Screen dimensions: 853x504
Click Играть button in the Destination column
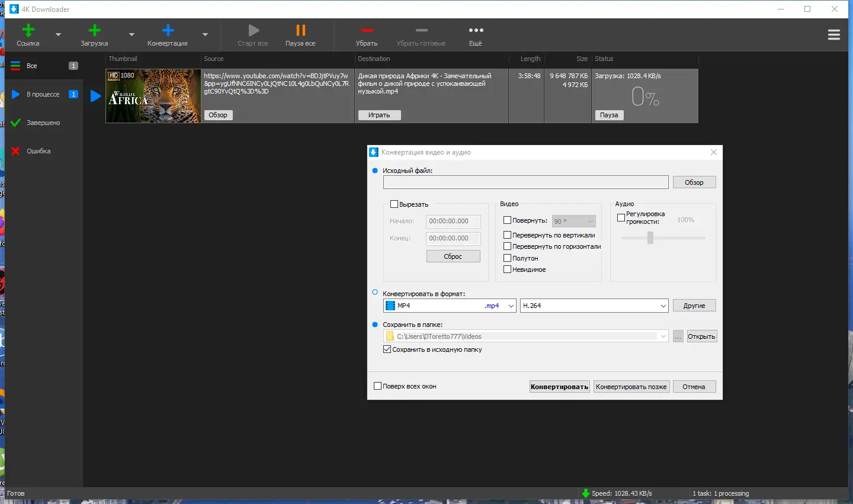tap(379, 115)
